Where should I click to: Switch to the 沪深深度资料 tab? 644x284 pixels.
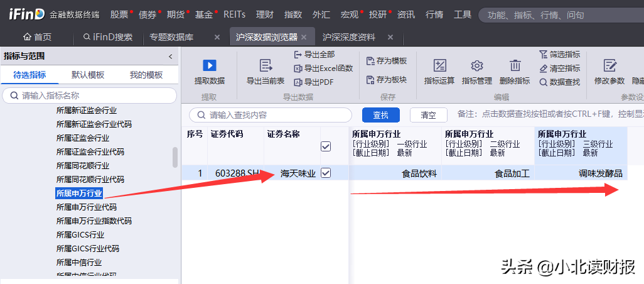tap(349, 38)
